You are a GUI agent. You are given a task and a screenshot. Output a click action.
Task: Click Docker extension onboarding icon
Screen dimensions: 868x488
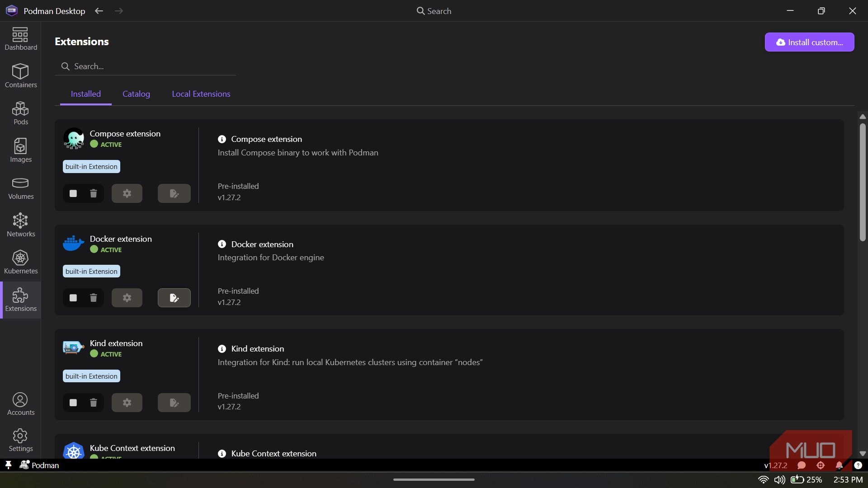(174, 298)
